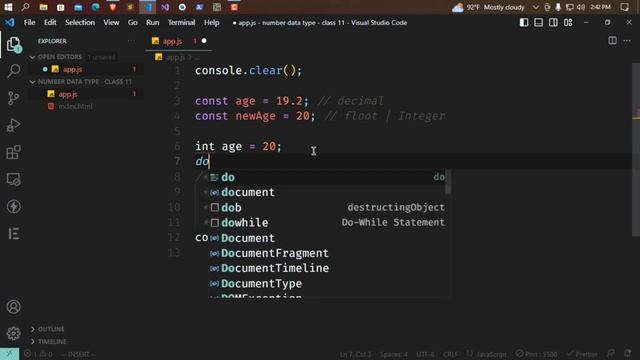Open index.html in the file tree
The height and width of the screenshot is (360, 640).
tap(76, 106)
